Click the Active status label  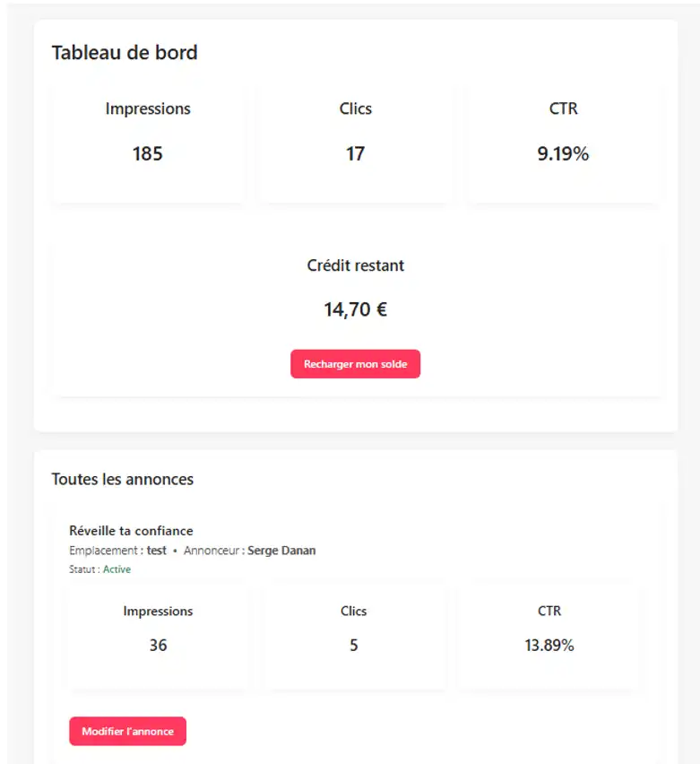coord(117,569)
